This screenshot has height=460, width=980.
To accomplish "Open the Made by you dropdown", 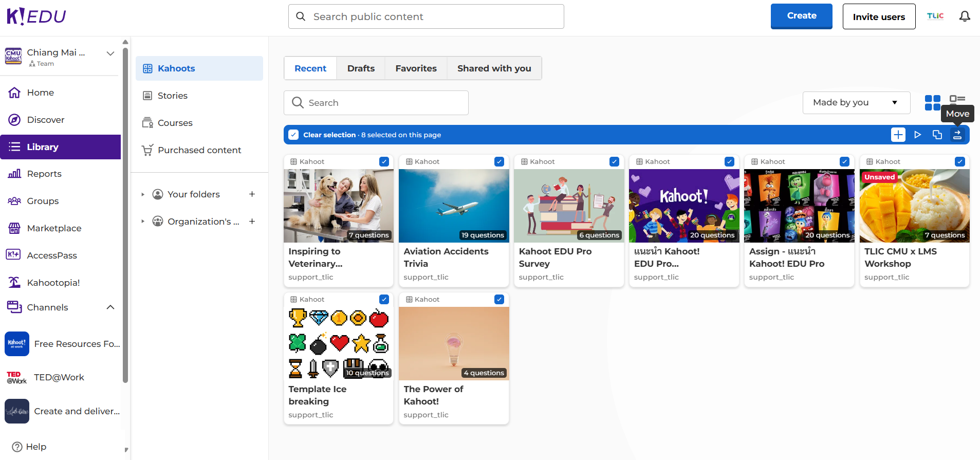I will 856,103.
